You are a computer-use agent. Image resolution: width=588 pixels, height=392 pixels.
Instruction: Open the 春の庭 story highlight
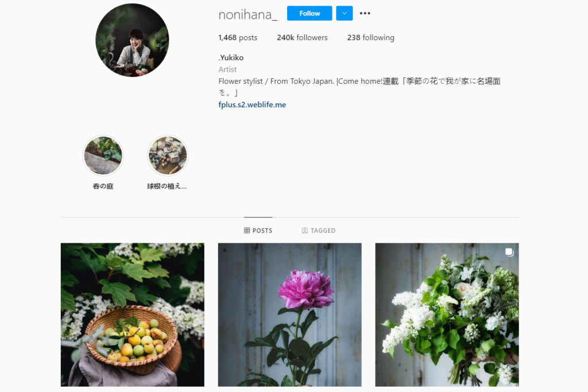click(x=103, y=155)
